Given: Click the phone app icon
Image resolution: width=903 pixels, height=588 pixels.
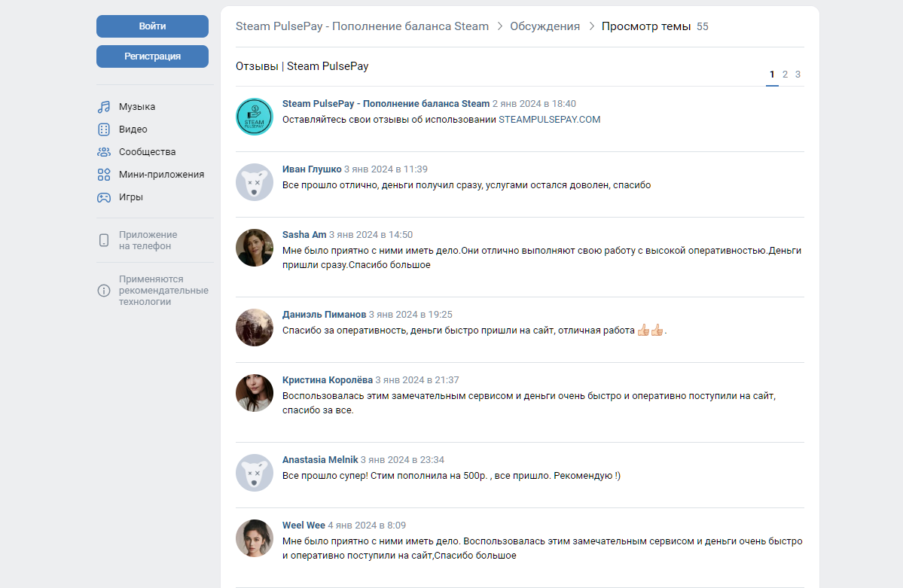Looking at the screenshot, I should [104, 240].
